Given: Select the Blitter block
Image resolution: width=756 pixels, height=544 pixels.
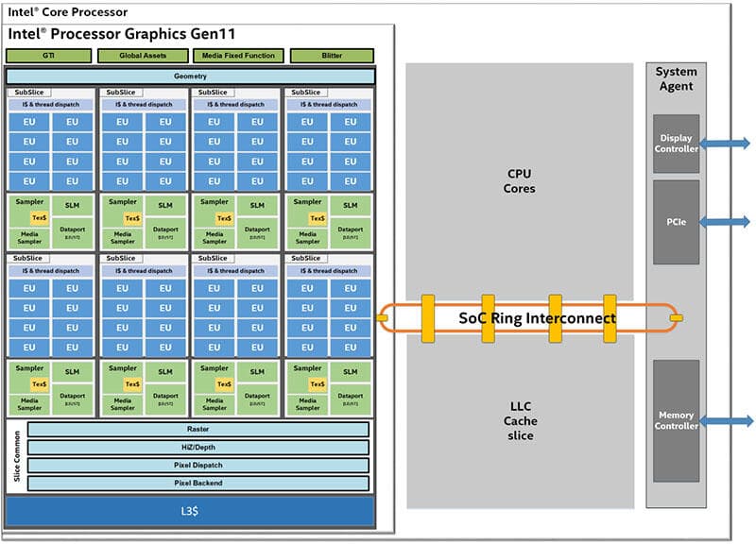Looking at the screenshot, I should click(x=332, y=56).
